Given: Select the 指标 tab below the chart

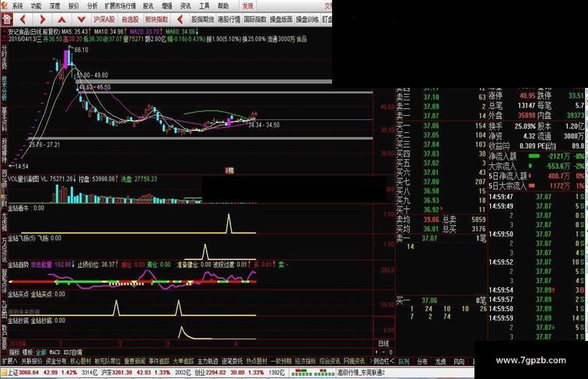Looking at the screenshot, I should (14, 352).
